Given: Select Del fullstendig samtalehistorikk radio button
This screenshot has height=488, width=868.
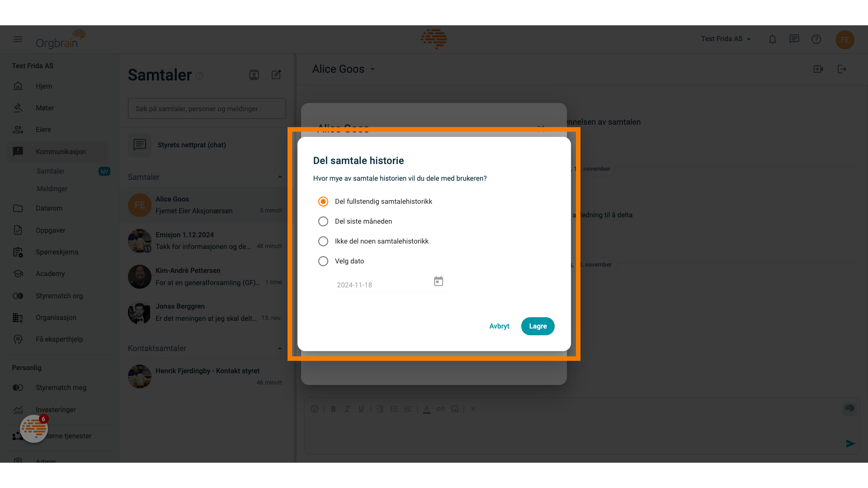Looking at the screenshot, I should point(323,202).
